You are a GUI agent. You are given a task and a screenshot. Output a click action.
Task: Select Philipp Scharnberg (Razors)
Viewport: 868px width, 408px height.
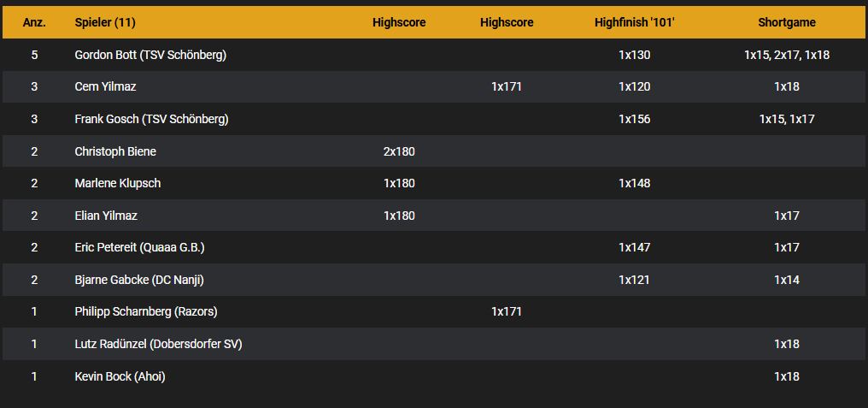pos(146,312)
